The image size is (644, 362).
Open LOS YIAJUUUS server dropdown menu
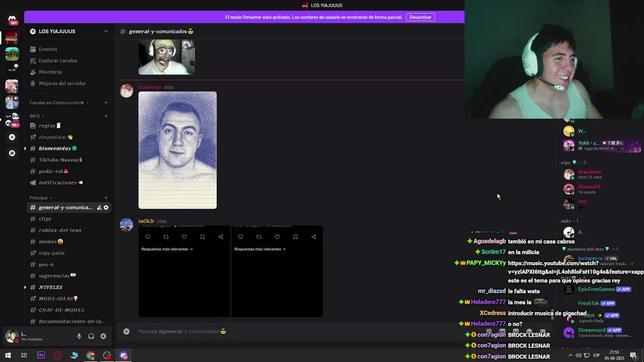pyautogui.click(x=69, y=31)
